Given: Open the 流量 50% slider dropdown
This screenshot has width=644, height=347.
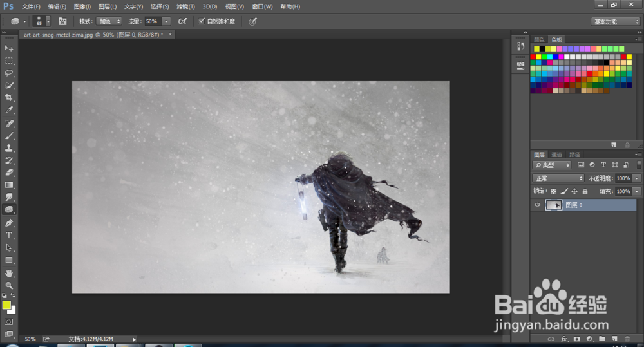Looking at the screenshot, I should [166, 21].
